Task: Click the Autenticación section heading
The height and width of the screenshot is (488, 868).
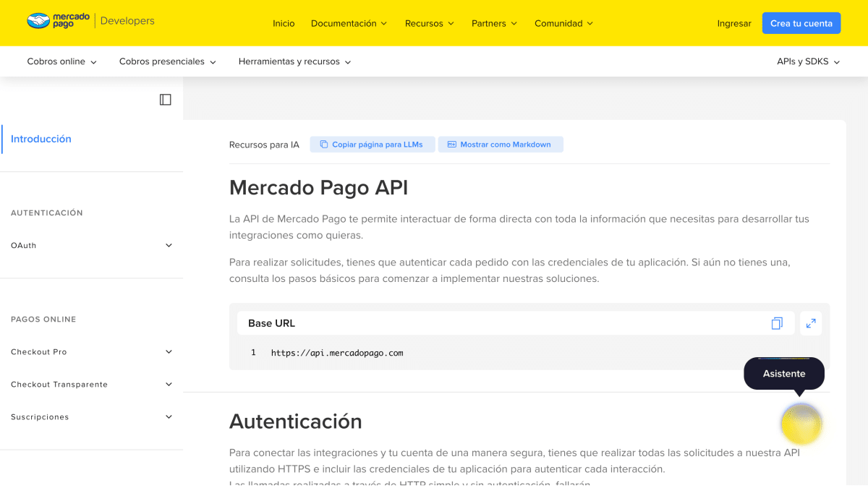Action: [296, 421]
